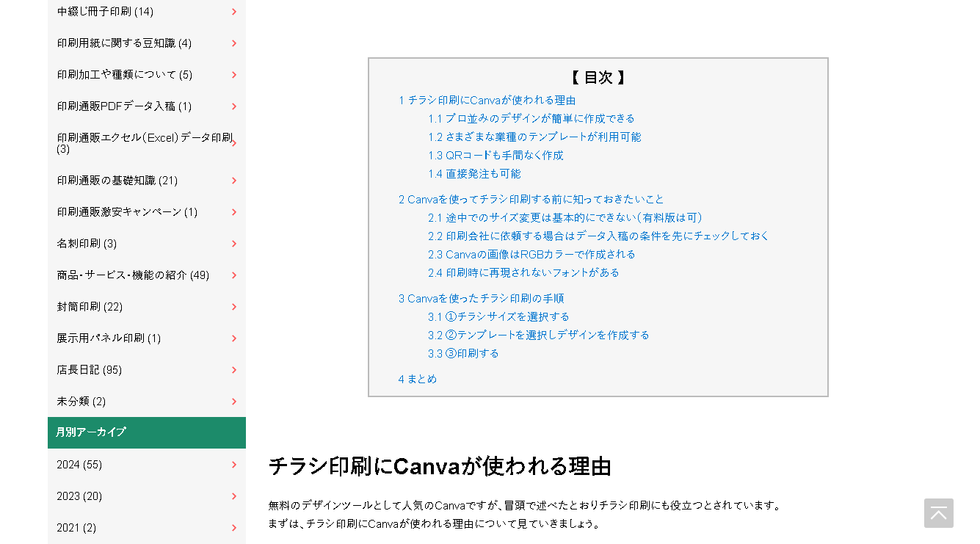Screen dimensions: 980x544
Task: Open category 封筒印刷 (22)
Action: [147, 307]
